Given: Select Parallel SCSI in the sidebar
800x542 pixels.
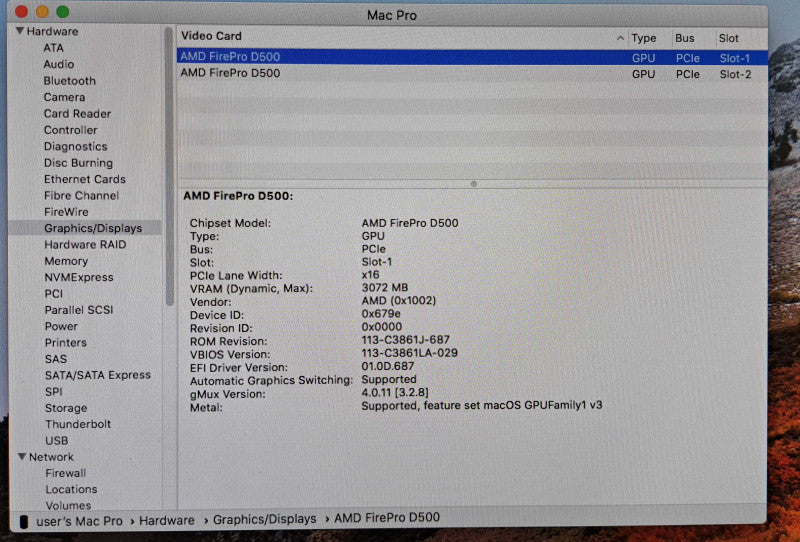Looking at the screenshot, I should click(x=79, y=310).
